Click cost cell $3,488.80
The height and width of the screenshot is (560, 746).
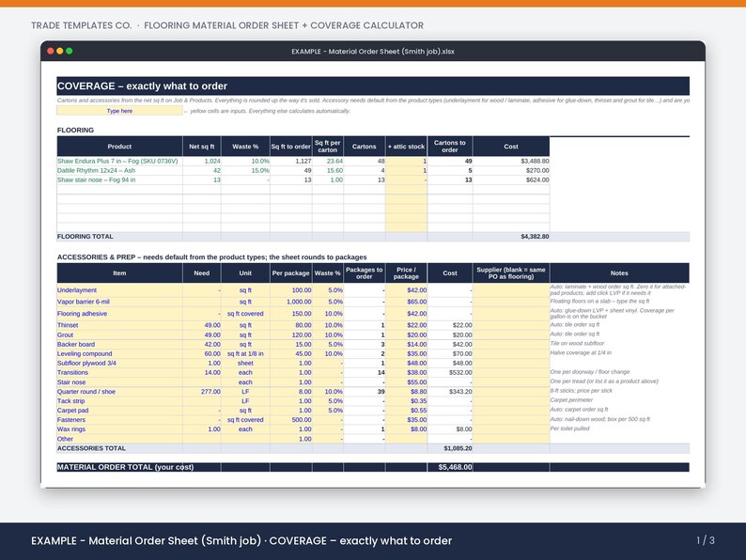[511, 162]
